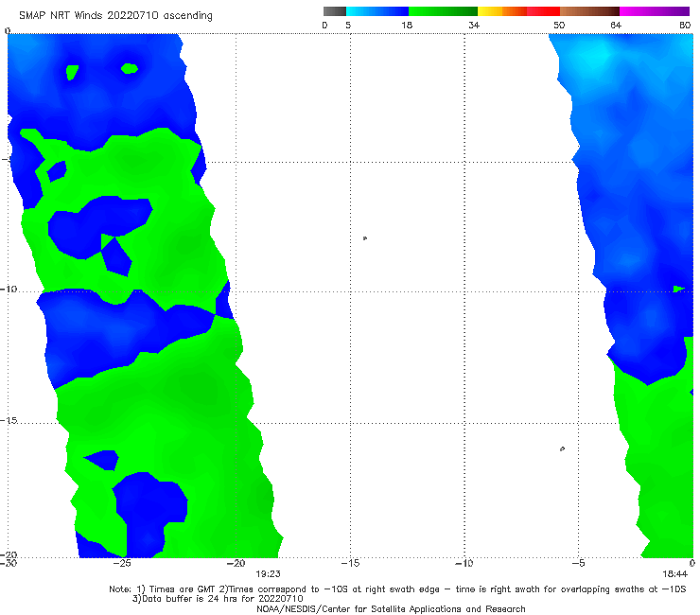Click the small island outline near -5 longitude
This screenshot has width=700, height=615.
click(563, 448)
